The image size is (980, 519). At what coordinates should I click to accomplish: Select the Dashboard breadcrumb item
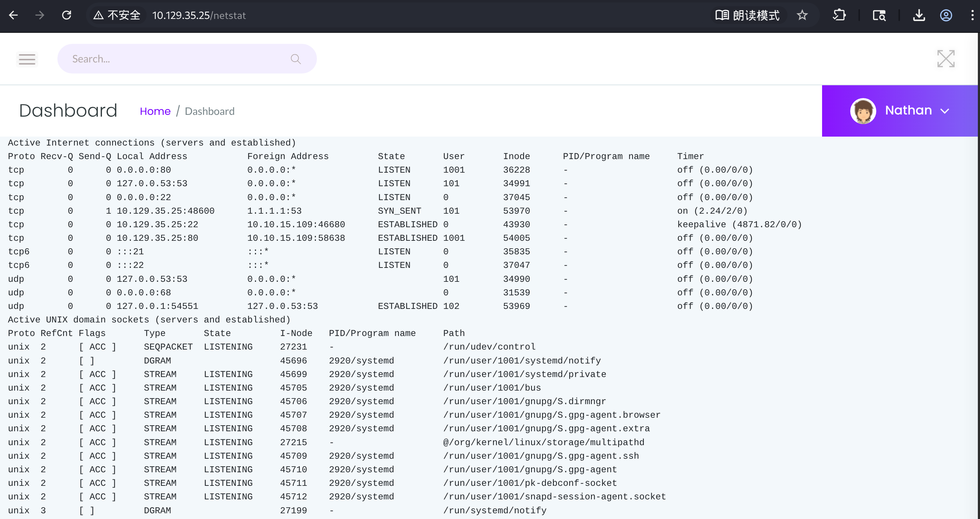(x=210, y=111)
